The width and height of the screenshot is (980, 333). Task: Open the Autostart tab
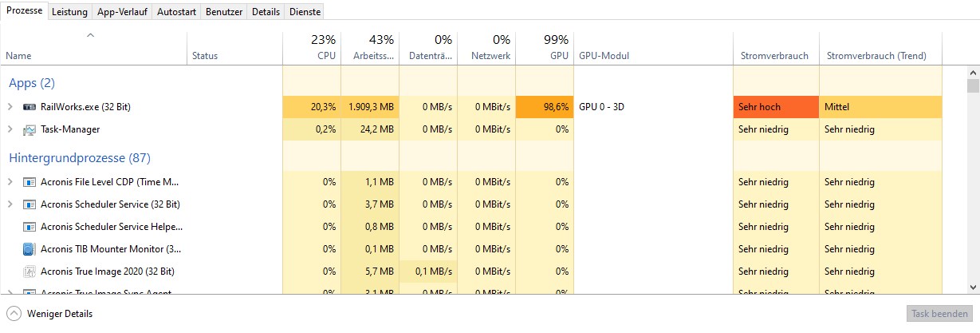(x=176, y=13)
